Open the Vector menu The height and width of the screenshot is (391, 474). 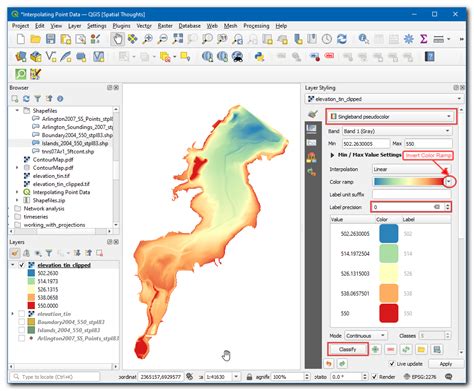144,26
